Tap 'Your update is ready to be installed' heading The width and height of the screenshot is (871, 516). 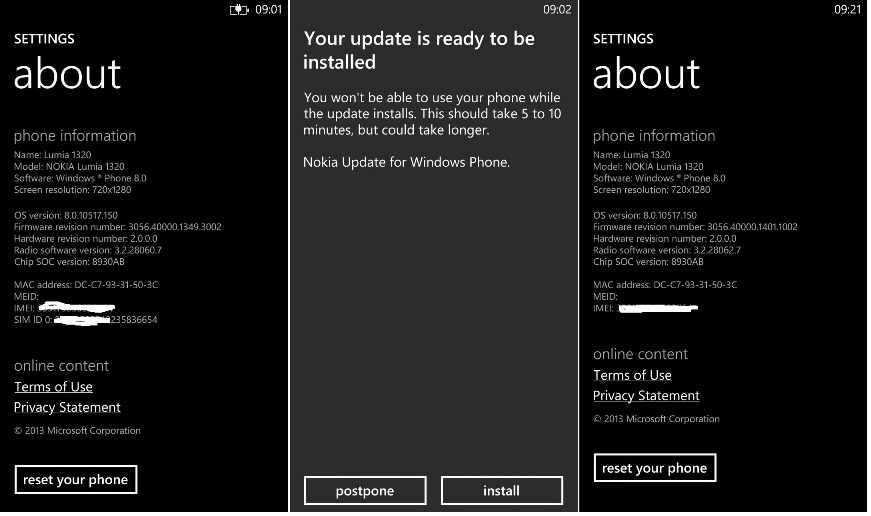419,50
